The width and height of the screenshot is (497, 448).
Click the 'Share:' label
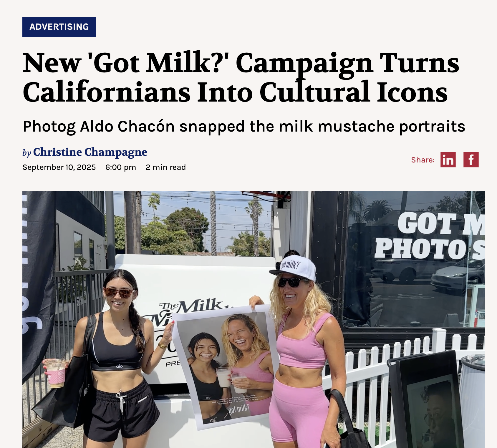tap(423, 160)
